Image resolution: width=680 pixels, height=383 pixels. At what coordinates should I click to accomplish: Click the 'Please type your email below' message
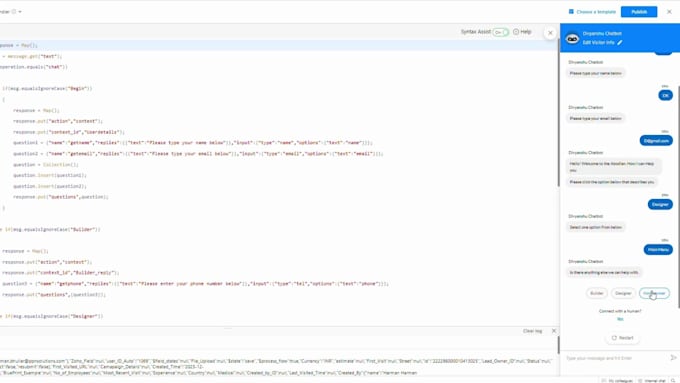point(595,118)
